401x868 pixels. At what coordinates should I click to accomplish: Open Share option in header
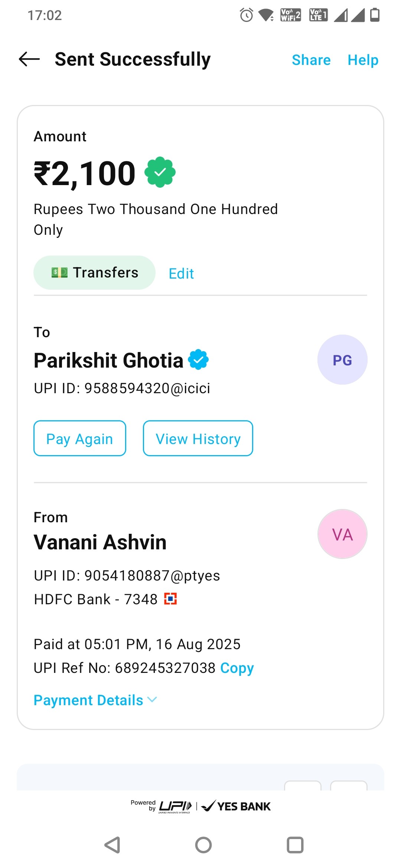[311, 60]
